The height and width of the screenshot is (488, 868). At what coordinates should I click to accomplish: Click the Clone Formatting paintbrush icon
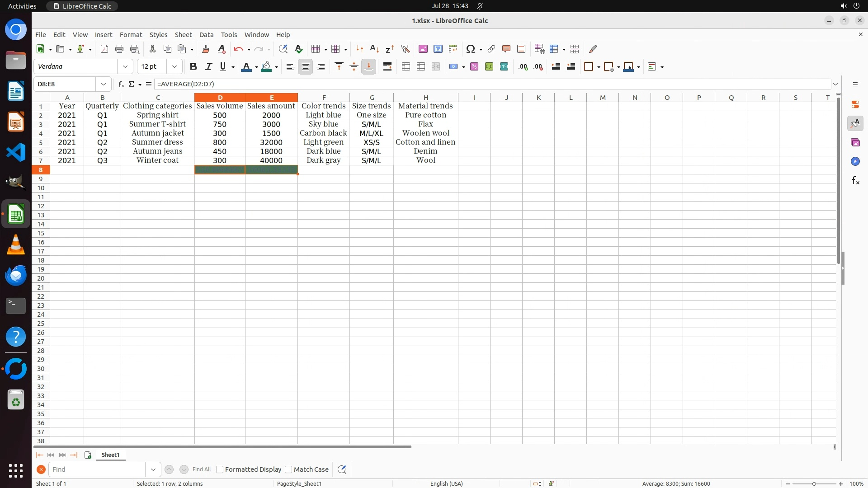[x=206, y=49]
